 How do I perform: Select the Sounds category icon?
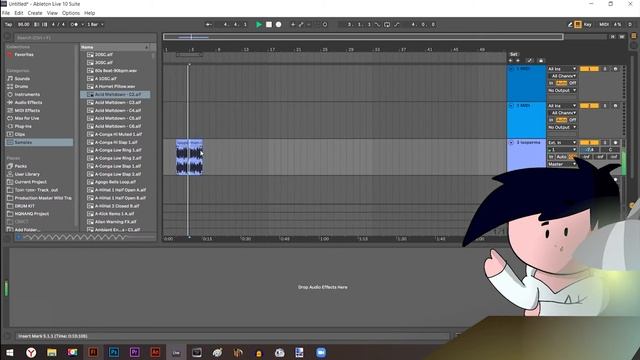click(x=10, y=78)
